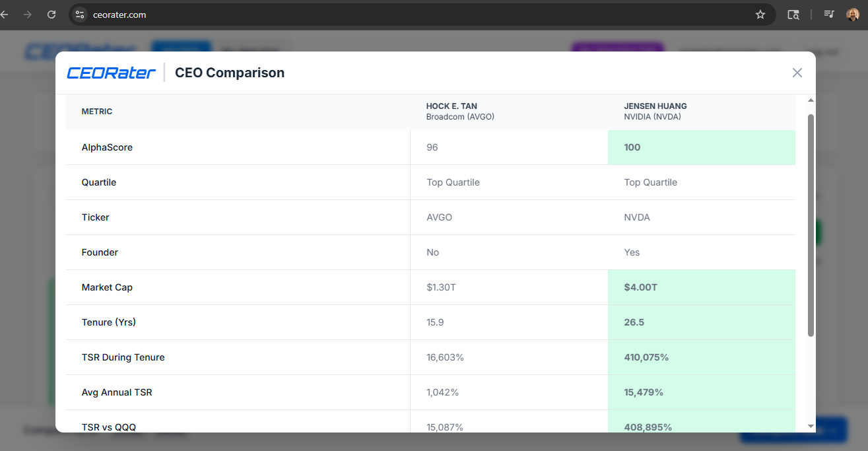
Task: Click the $1.30T market cap value
Action: (x=442, y=287)
